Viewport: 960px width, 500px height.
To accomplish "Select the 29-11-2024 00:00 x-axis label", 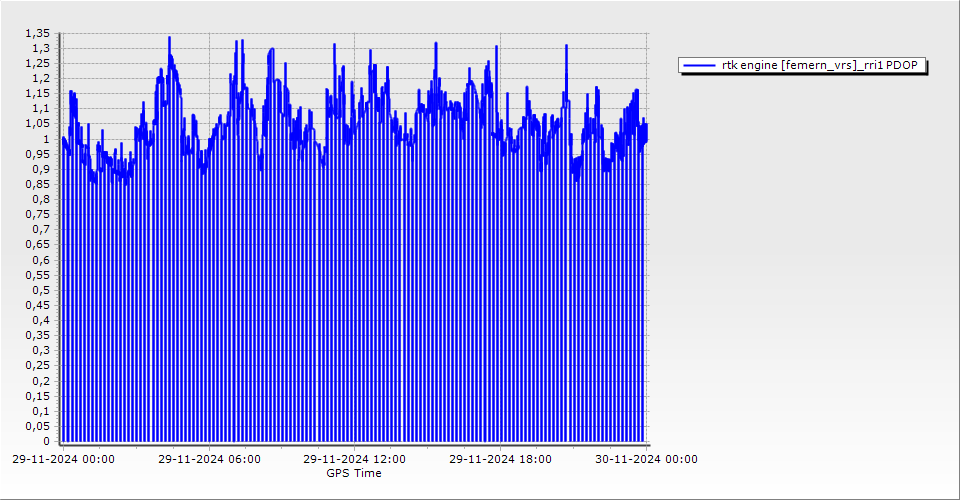I will pyautogui.click(x=63, y=460).
